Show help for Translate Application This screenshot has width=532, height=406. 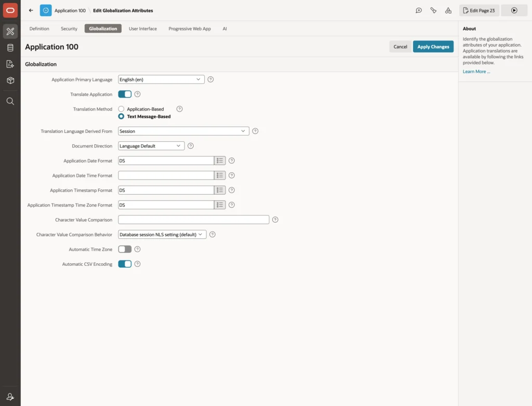click(x=137, y=94)
